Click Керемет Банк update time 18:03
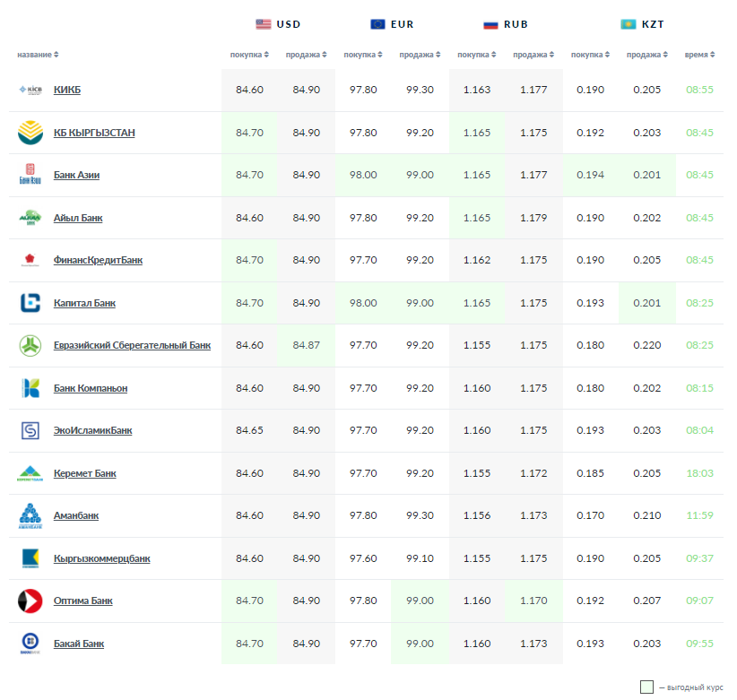Image resolution: width=737 pixels, height=700 pixels. click(699, 473)
